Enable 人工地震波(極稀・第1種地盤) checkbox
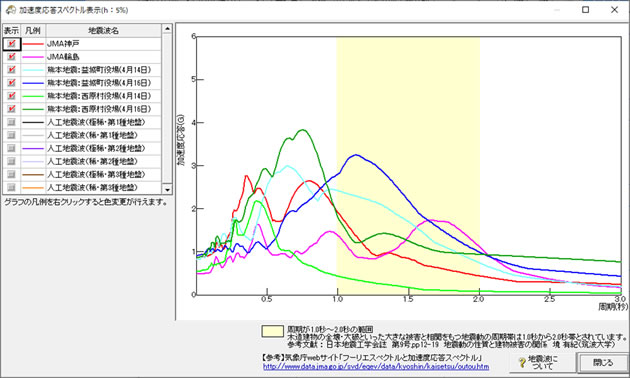630x378 pixels. 11,122
